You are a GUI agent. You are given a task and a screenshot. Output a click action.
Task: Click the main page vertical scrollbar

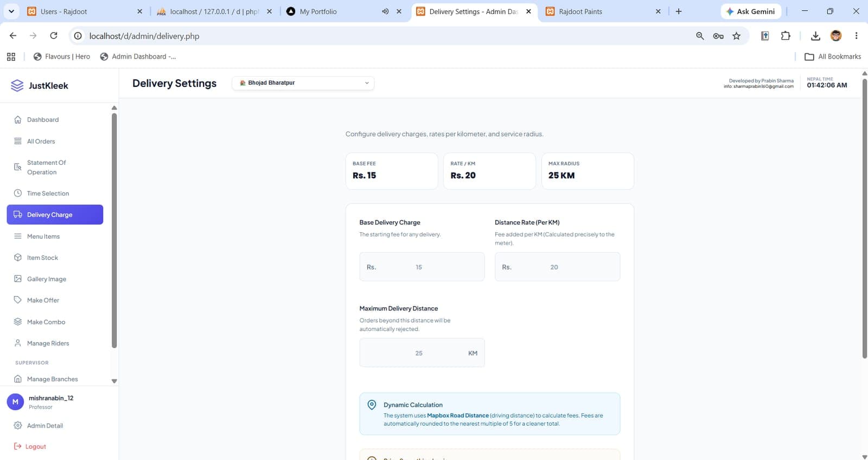(x=864, y=219)
